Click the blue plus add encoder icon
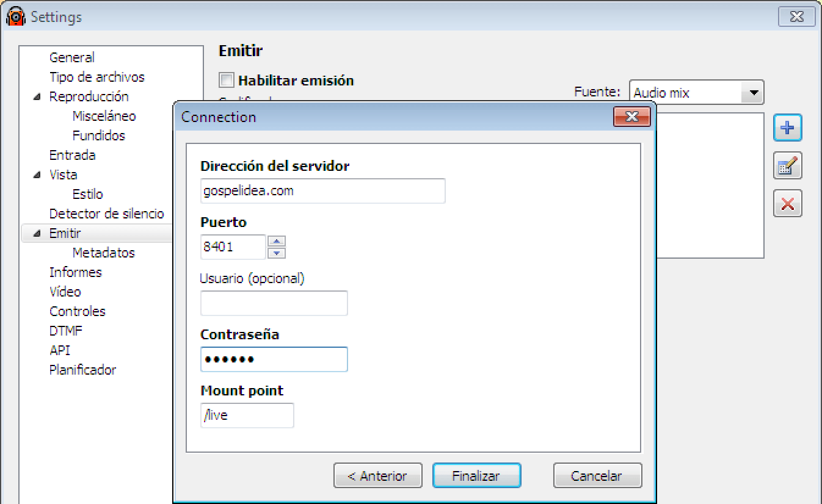Viewport: 822px width, 504px height. (x=787, y=128)
